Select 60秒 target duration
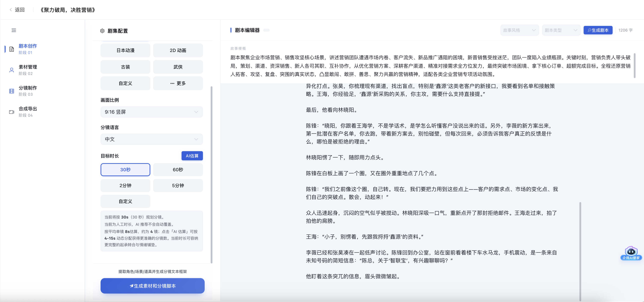This screenshot has width=644, height=302. tap(178, 170)
